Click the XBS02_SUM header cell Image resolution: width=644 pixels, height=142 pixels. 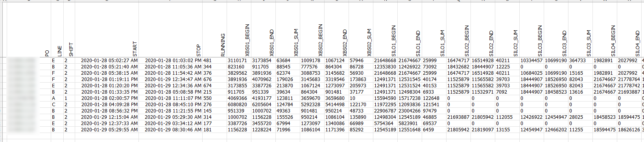[361, 30]
